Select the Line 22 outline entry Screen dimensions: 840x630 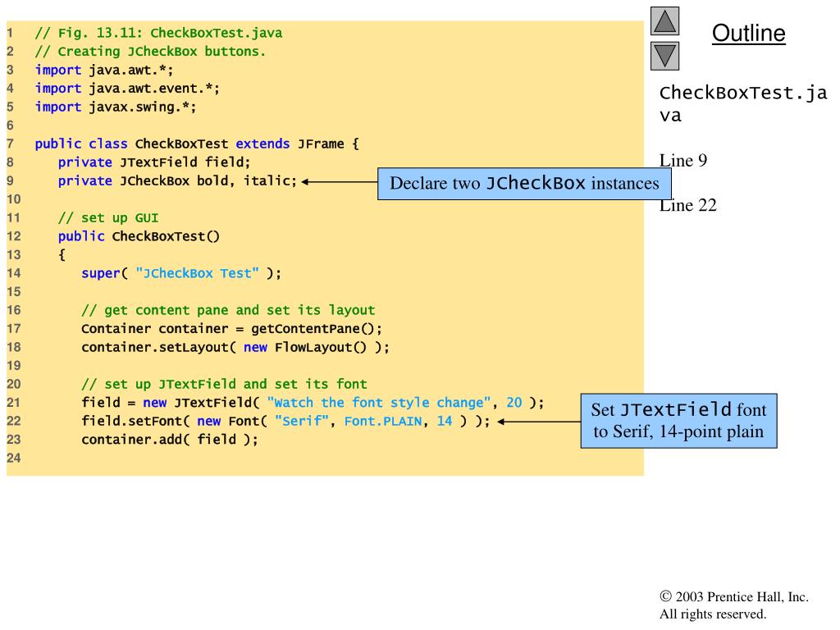pos(688,205)
